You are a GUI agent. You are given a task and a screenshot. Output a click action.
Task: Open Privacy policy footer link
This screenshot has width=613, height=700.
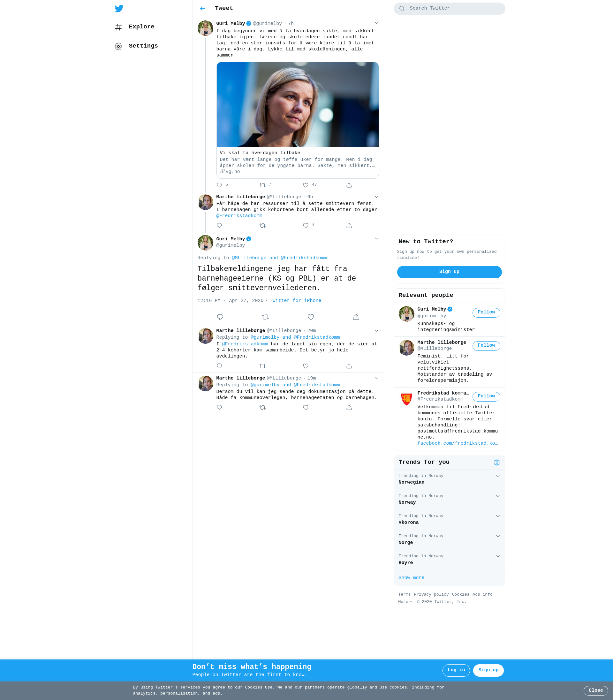click(x=431, y=594)
